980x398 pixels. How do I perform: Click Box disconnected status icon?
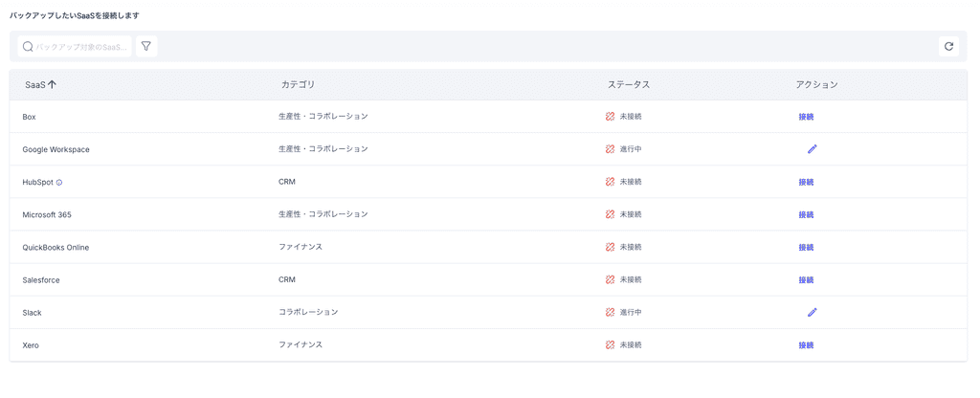pos(611,117)
